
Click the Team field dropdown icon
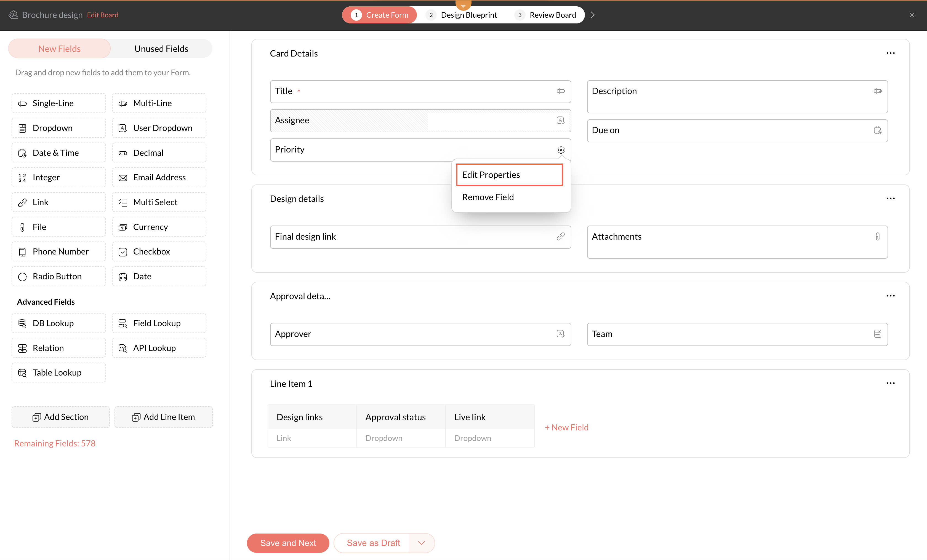click(877, 334)
